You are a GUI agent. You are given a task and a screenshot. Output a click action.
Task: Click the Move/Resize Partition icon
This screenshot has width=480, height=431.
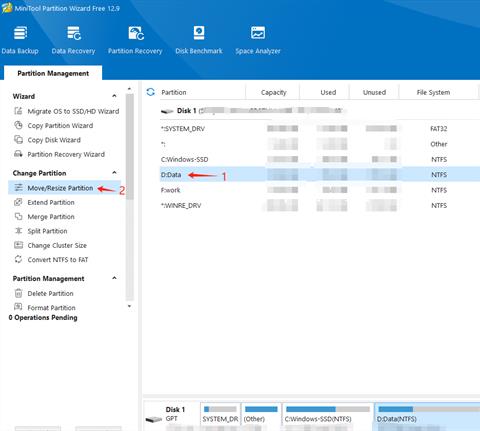coord(18,188)
